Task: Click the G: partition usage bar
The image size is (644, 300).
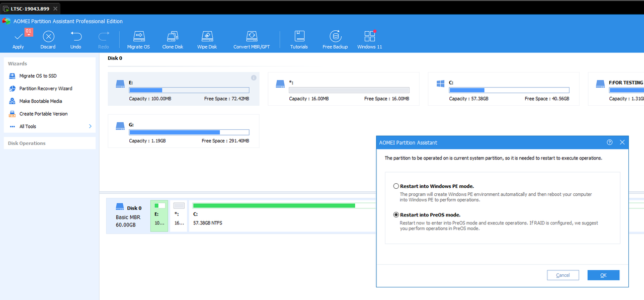Action: (189, 132)
